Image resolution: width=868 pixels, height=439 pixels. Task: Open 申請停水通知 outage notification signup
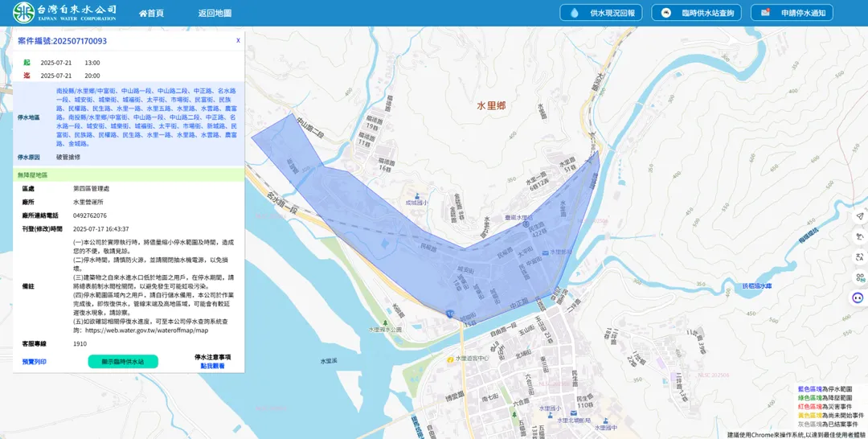(x=792, y=13)
